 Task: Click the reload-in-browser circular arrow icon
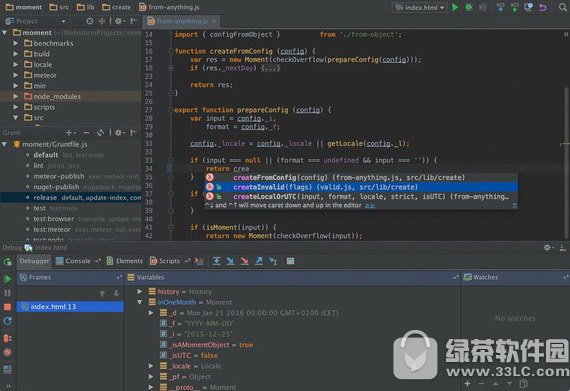click(7, 321)
